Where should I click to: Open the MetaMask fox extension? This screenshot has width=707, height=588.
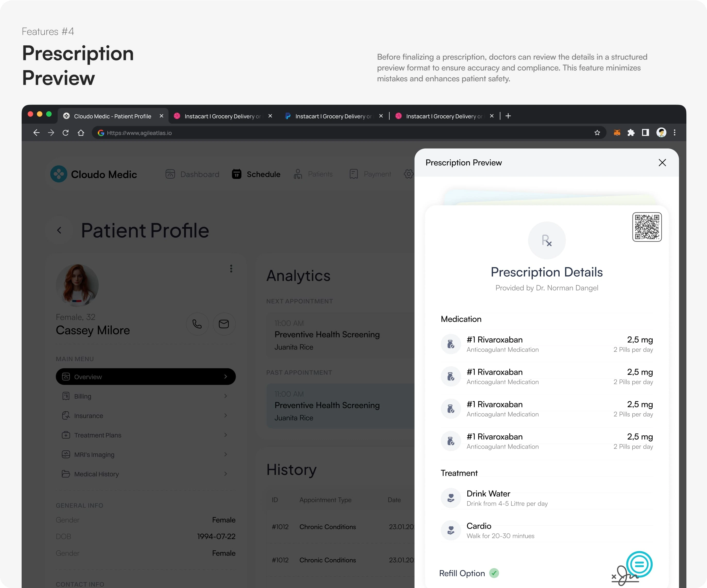(617, 133)
